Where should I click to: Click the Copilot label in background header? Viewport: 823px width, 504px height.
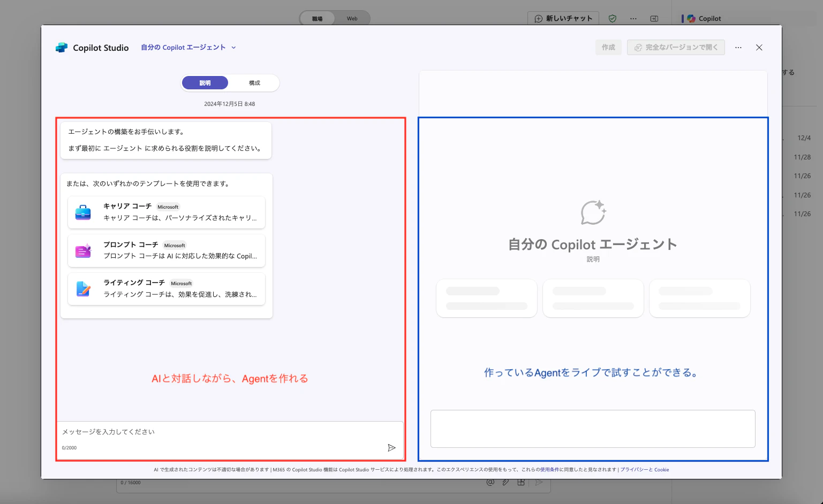click(709, 18)
